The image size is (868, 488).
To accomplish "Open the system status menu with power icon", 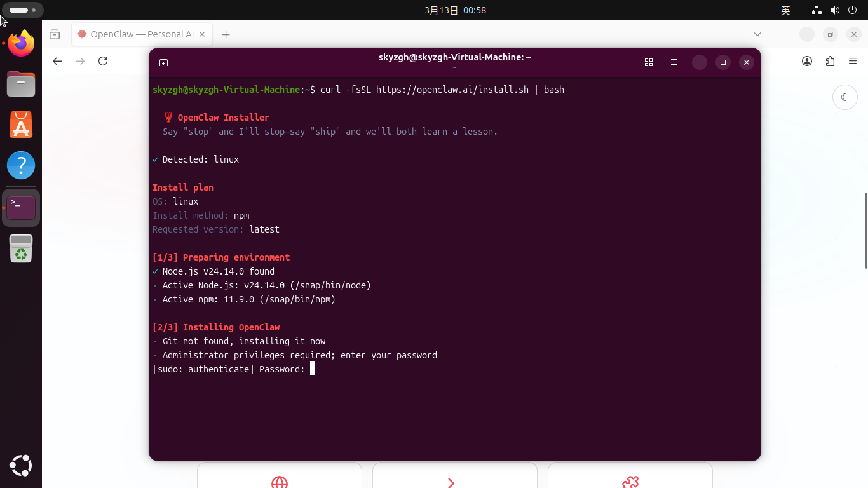I will 852,10.
